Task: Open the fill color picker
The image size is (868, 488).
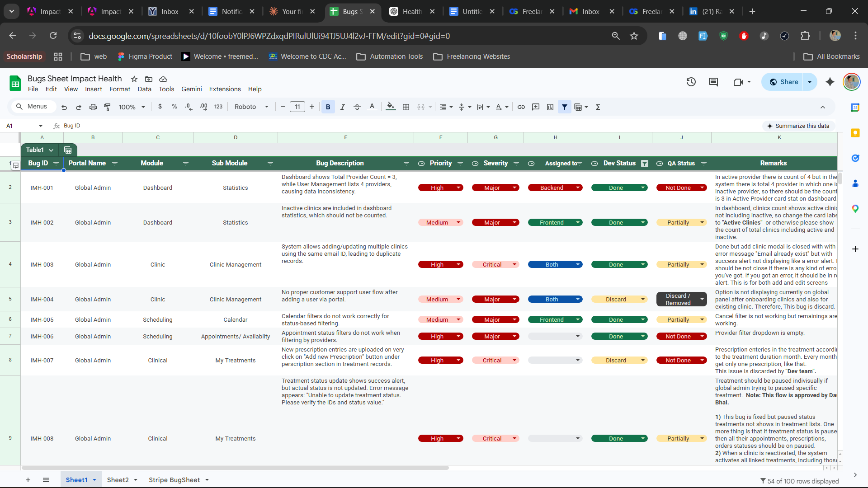Action: (391, 107)
